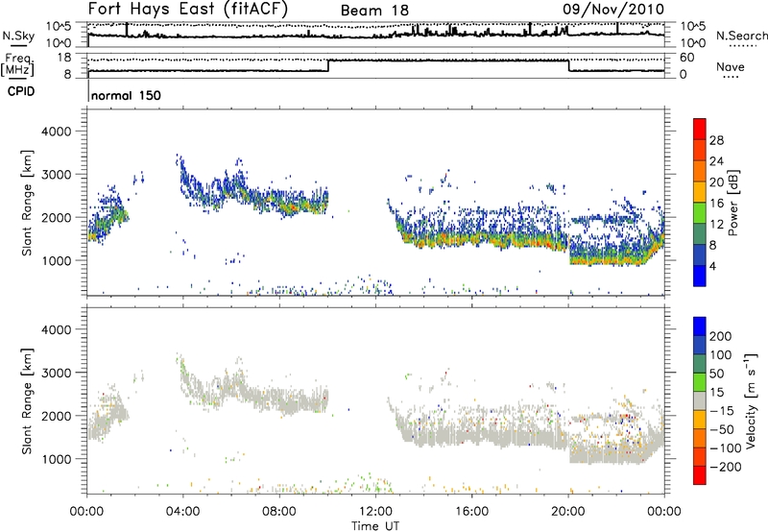Click the 'normal 150' CPID text

pyautogui.click(x=126, y=95)
